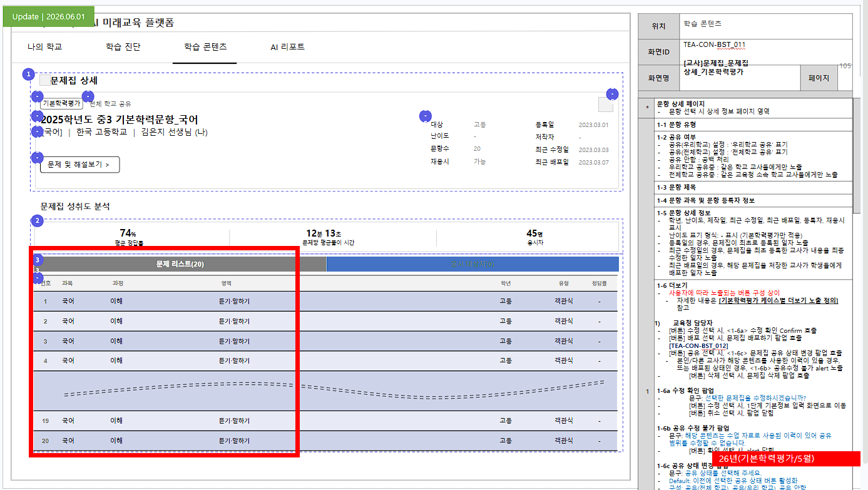Open the 학습 진단 tab

tap(123, 47)
